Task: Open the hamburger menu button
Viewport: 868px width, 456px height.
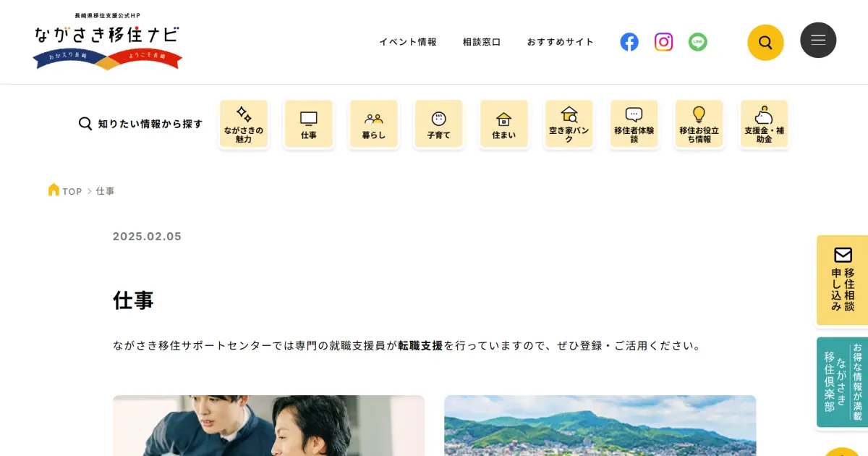Action: (x=818, y=41)
